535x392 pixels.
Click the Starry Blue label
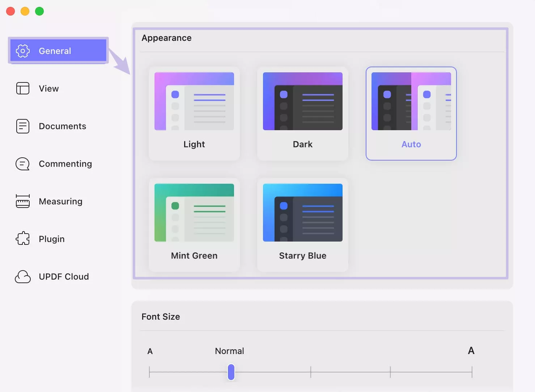coord(303,256)
